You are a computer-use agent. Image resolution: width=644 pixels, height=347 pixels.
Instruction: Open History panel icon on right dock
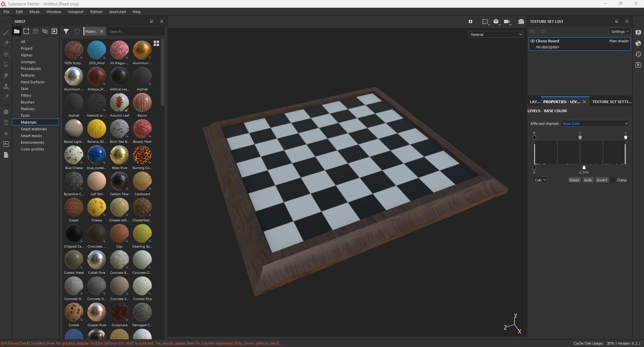638,54
